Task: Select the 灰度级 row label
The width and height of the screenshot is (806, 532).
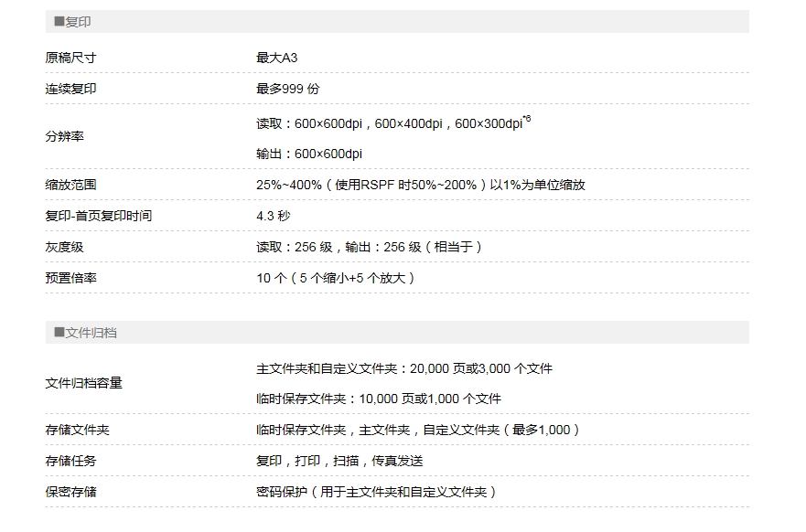Action: tap(64, 247)
